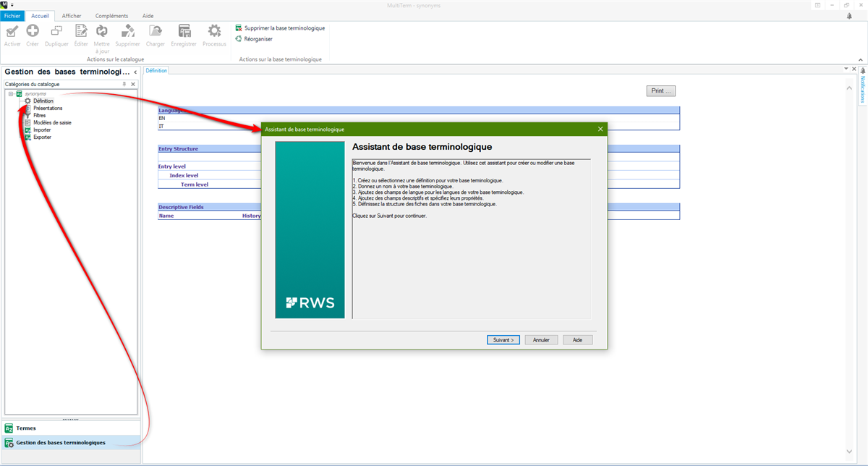Click the Réorganiser icon
This screenshot has width=868, height=466.
tap(239, 39)
